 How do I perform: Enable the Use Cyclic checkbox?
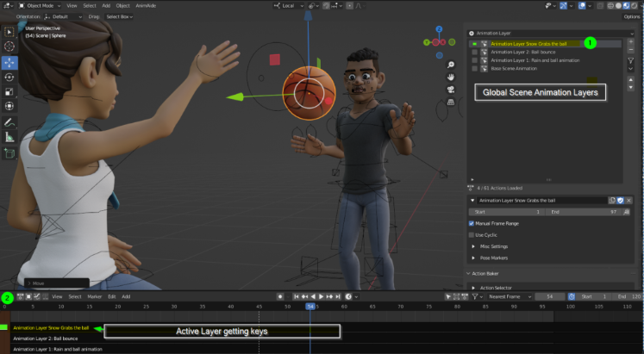click(x=471, y=234)
